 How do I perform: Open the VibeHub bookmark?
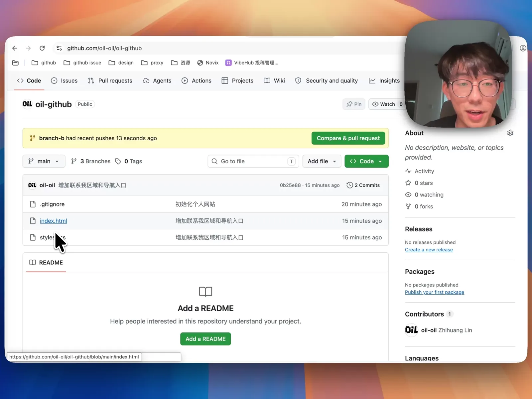click(x=252, y=63)
